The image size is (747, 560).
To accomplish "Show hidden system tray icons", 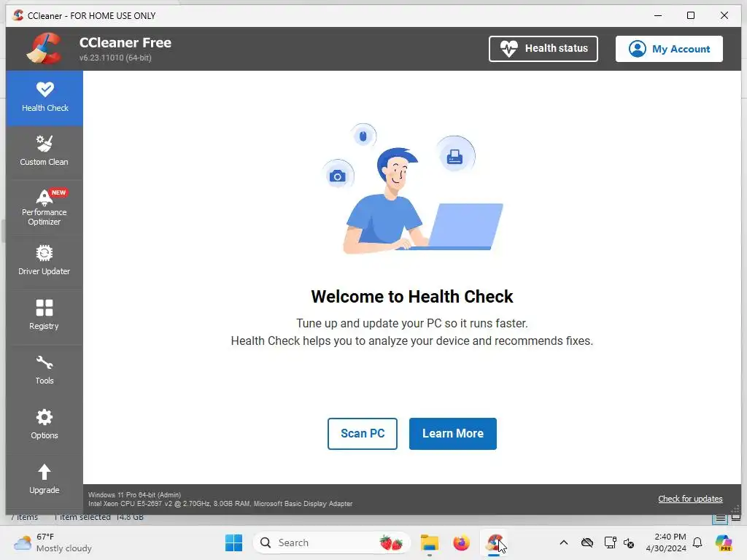I will (564, 542).
